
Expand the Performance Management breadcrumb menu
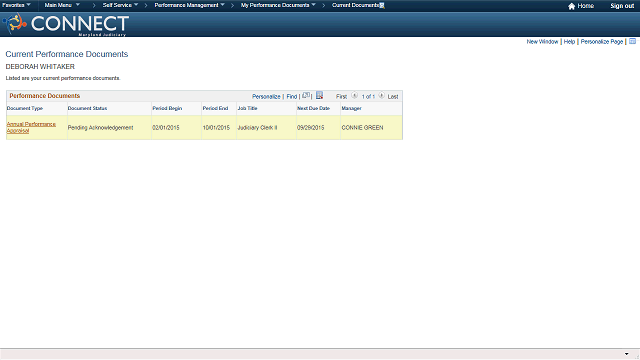pyautogui.click(x=189, y=5)
